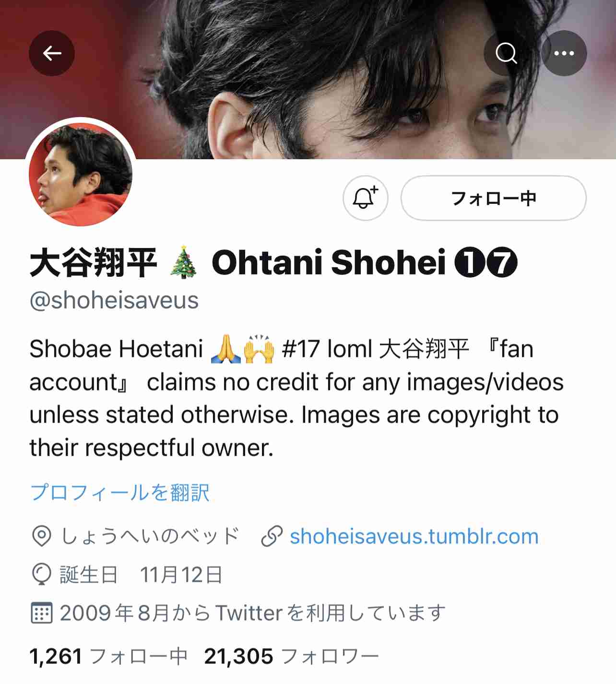The height and width of the screenshot is (684, 616).
Task: Tap the location pin icon
Action: (x=41, y=536)
